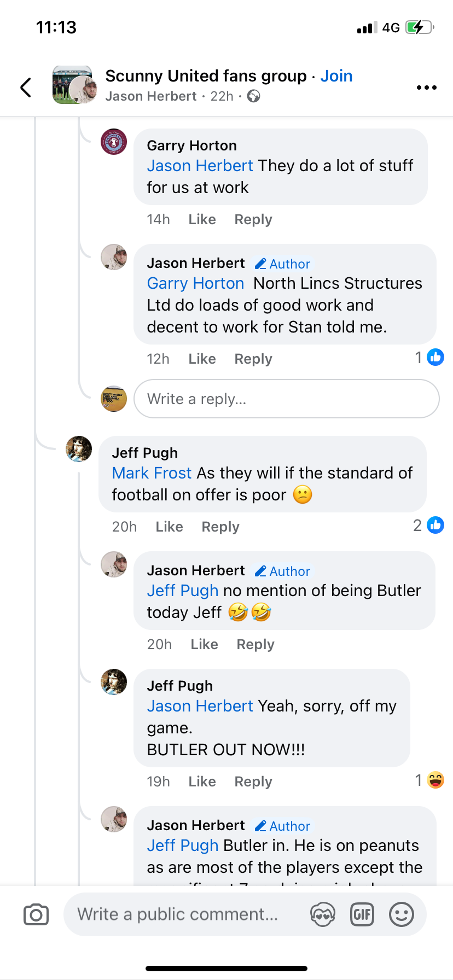Open Garry Horton's profile picture
This screenshot has width=453, height=980.
tap(114, 142)
